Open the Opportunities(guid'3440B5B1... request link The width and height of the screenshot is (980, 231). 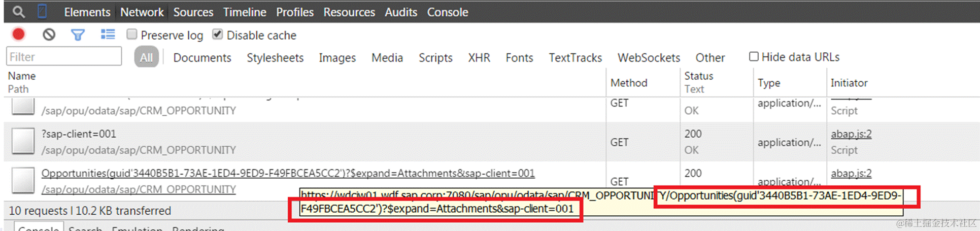[x=288, y=173]
